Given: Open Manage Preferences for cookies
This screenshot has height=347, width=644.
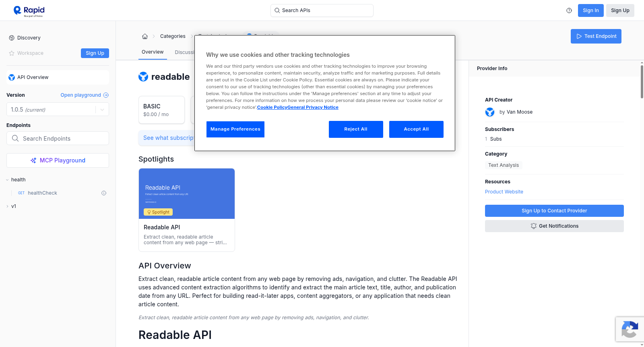Looking at the screenshot, I should click(x=235, y=129).
